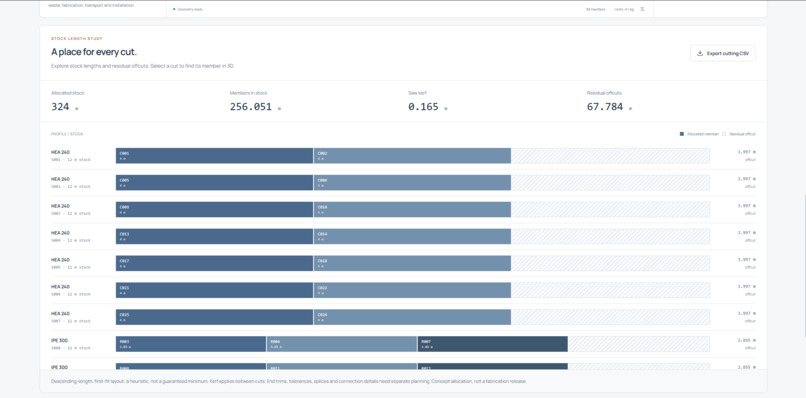Select cut segment C021
The height and width of the screenshot is (398, 806).
(x=214, y=290)
